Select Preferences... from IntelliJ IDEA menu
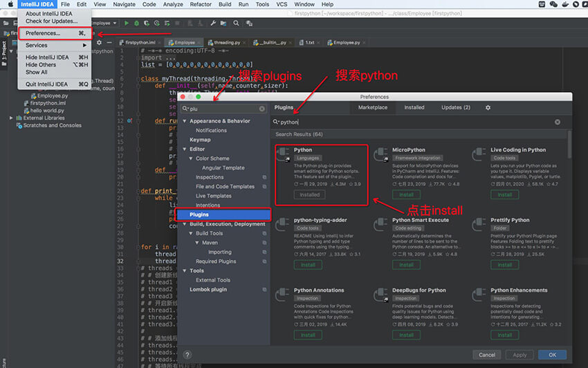This screenshot has width=588, height=368. pyautogui.click(x=55, y=33)
